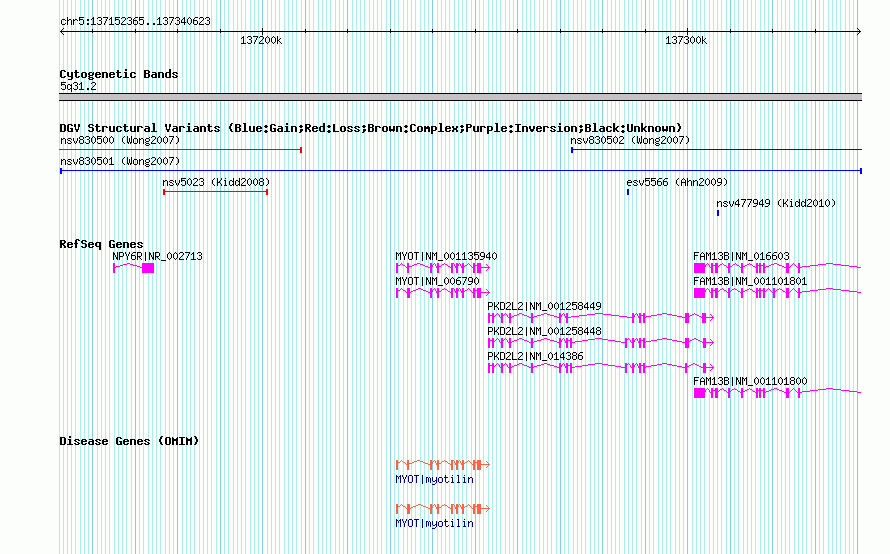
Task: Select the gray 5q31.2 cytogenetic band bar
Action: click(460, 97)
